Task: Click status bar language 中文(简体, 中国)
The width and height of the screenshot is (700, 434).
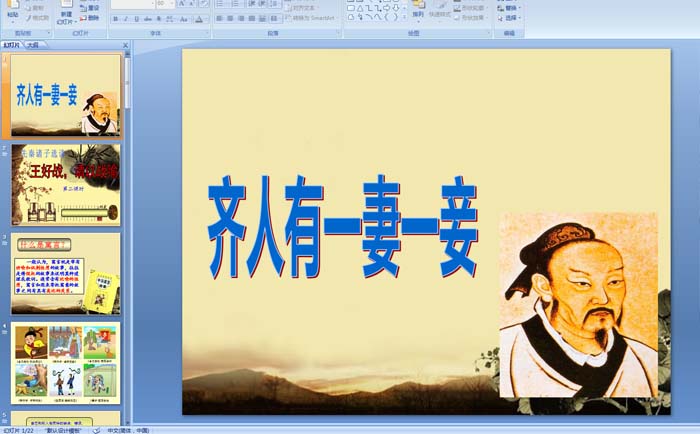Action: (x=128, y=430)
